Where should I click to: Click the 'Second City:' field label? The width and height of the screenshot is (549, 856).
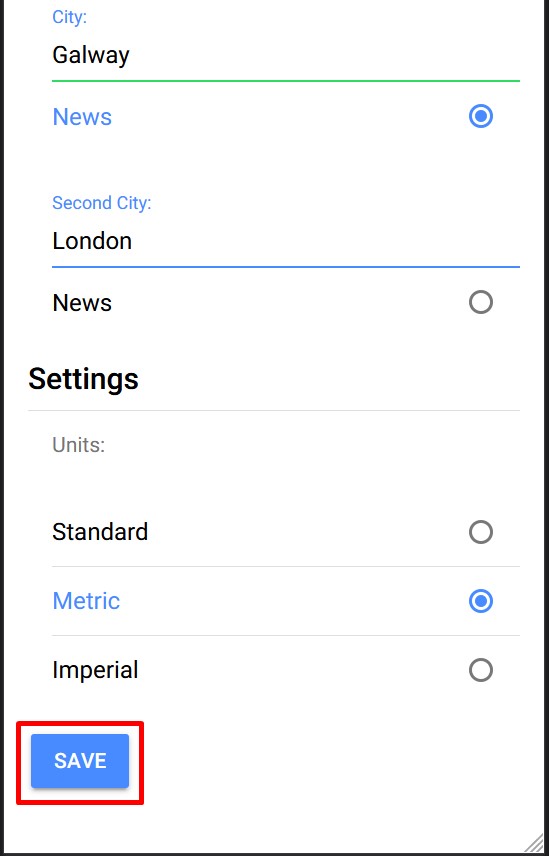[x=102, y=203]
